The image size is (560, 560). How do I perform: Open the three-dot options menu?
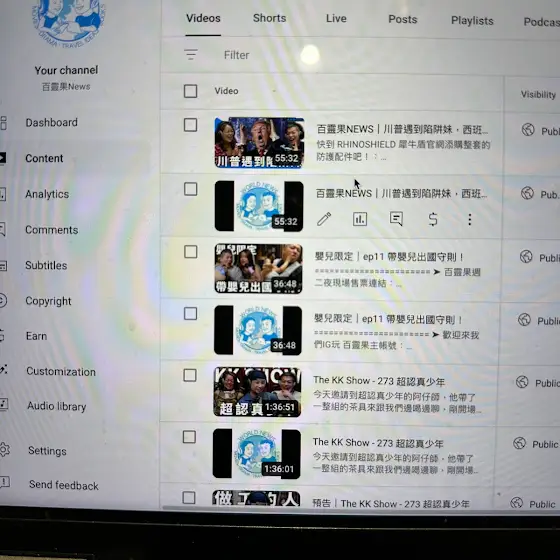point(470,219)
